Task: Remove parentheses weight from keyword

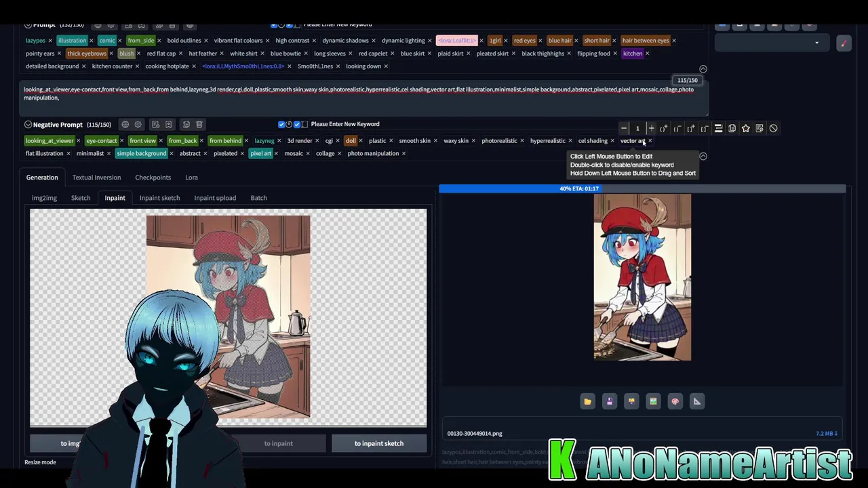Action: pos(677,128)
